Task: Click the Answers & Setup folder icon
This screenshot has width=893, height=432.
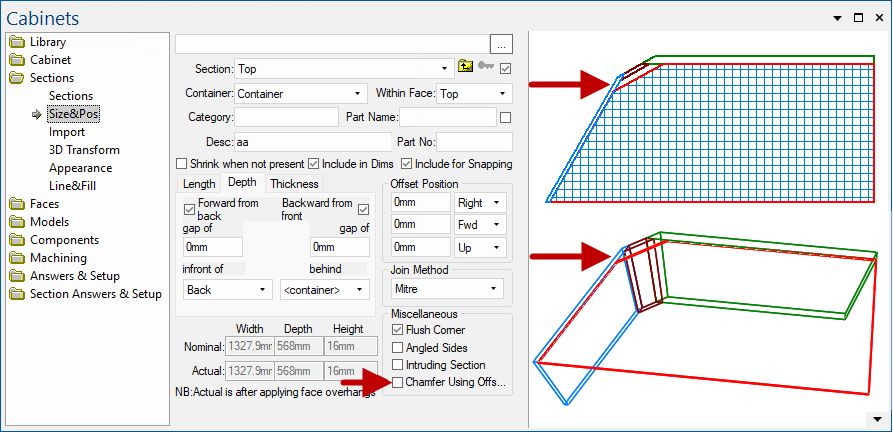Action: 17,276
